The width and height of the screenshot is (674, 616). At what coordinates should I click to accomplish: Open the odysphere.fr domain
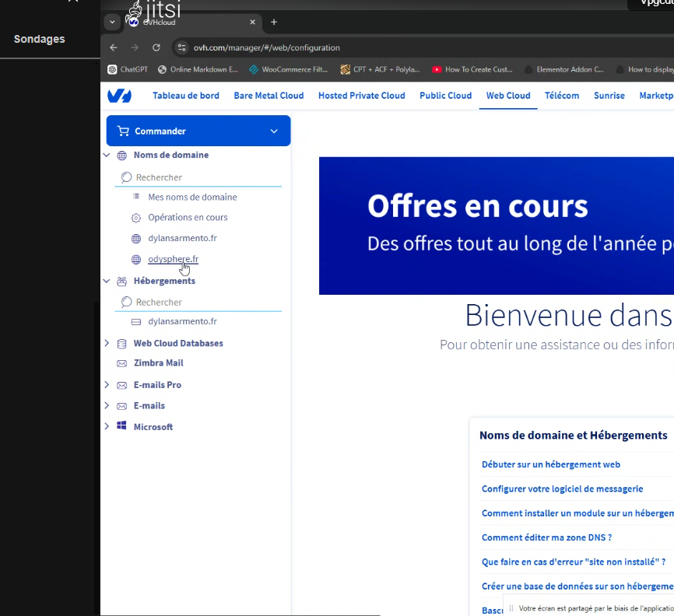coord(173,259)
